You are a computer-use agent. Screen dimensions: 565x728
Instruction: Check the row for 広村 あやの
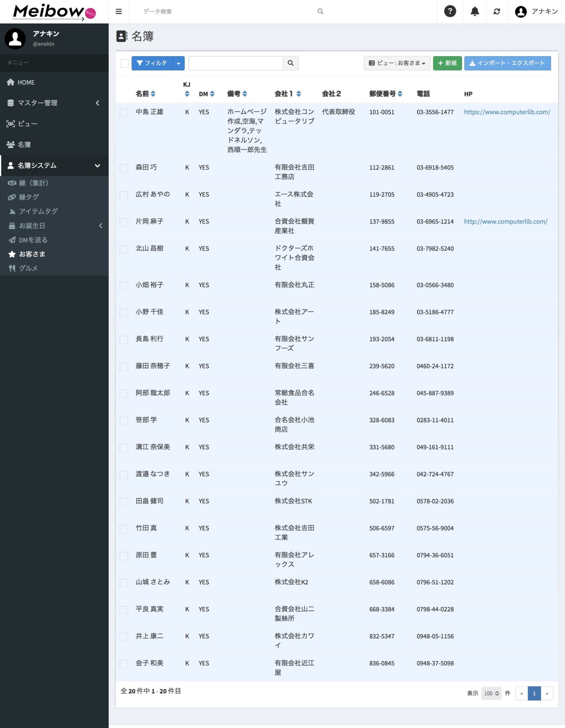(124, 195)
